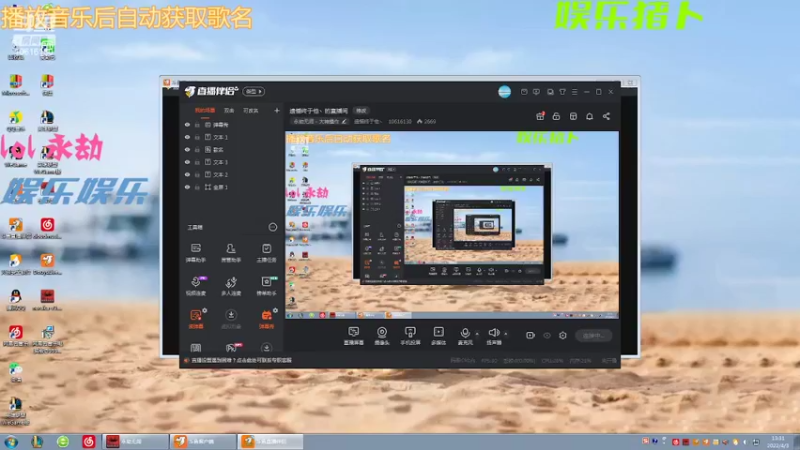Toggle preview eye icon beside settings gear
The width and height of the screenshot is (800, 450).
tap(547, 335)
